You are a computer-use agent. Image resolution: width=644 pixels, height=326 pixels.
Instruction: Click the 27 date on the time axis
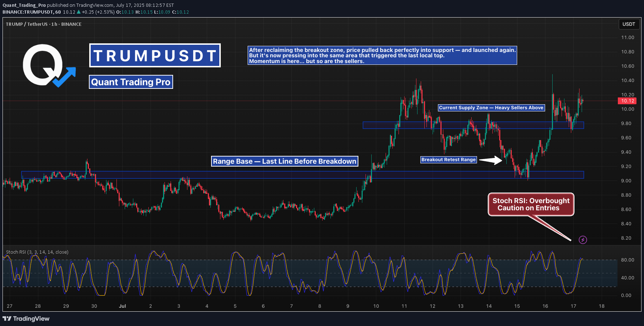[10, 306]
